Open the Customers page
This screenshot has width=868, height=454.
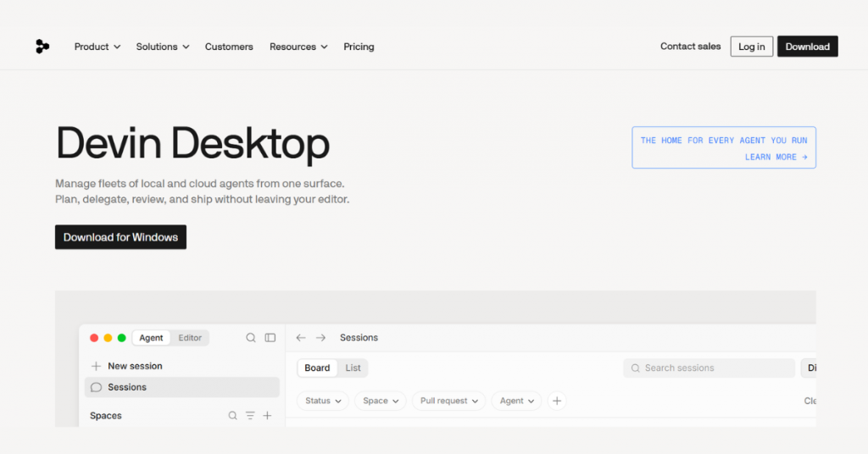229,47
